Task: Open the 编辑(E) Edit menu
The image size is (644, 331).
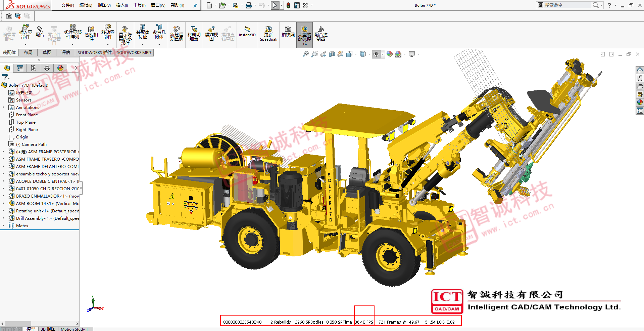Action: [x=86, y=5]
